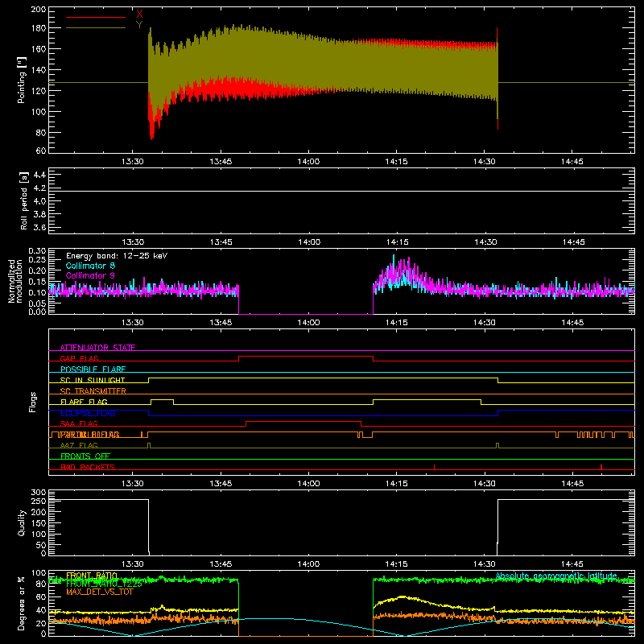Click the POSSIBLE_FLARE flag label
Viewport: 644px width, 644px height.
tap(93, 369)
